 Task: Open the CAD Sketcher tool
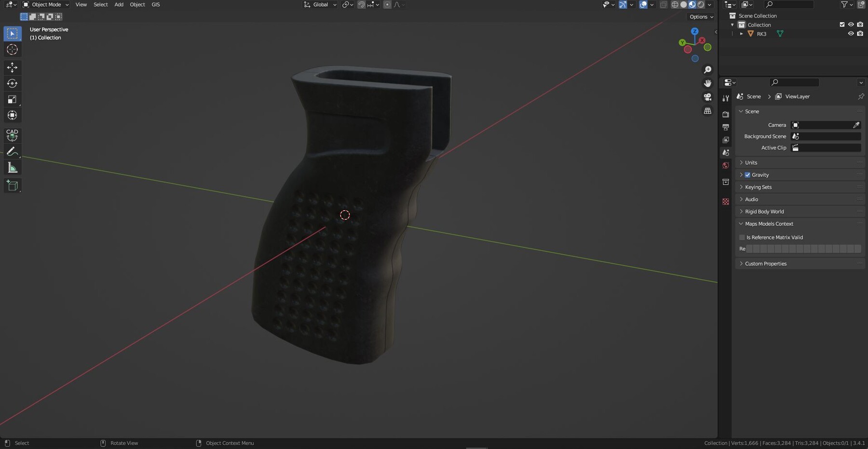pyautogui.click(x=12, y=136)
